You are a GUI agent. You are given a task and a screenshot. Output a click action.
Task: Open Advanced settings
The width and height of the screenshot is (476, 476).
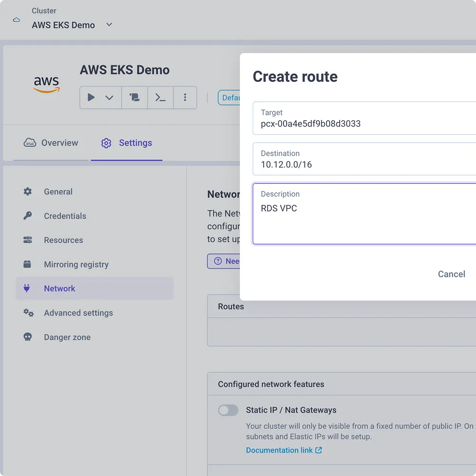click(x=95, y=313)
